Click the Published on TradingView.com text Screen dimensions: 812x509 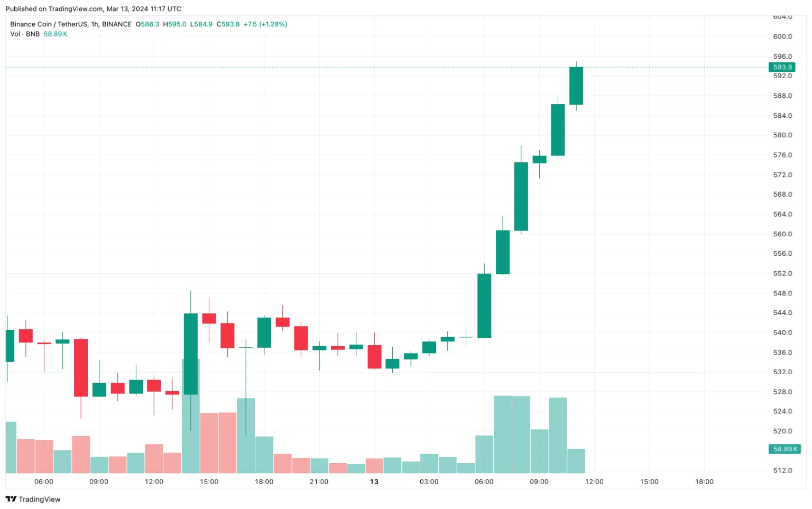pos(93,9)
